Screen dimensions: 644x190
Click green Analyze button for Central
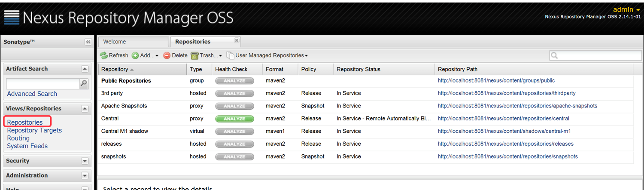point(234,119)
